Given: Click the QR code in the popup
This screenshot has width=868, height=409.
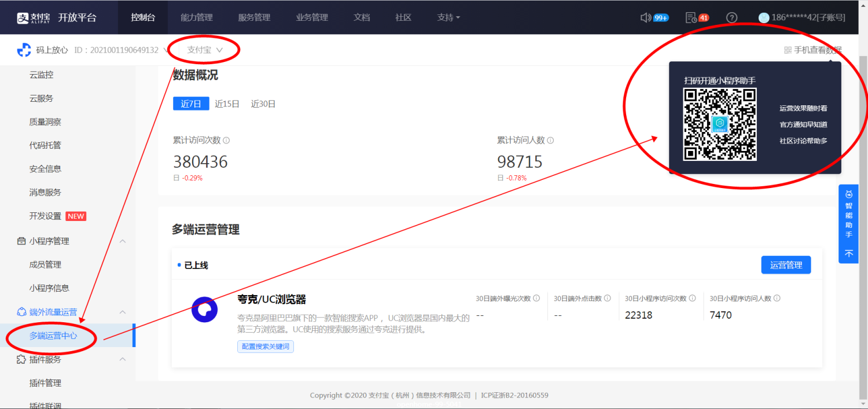Looking at the screenshot, I should [x=720, y=124].
